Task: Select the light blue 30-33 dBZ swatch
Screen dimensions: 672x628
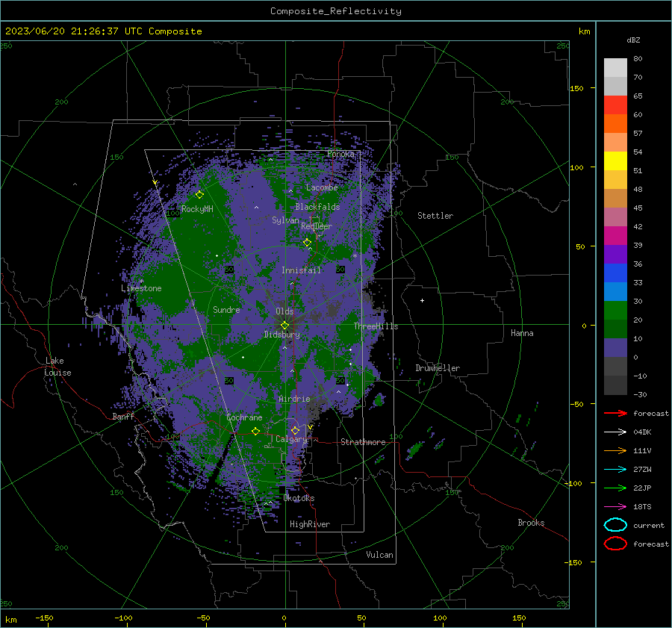Action: coord(615,292)
